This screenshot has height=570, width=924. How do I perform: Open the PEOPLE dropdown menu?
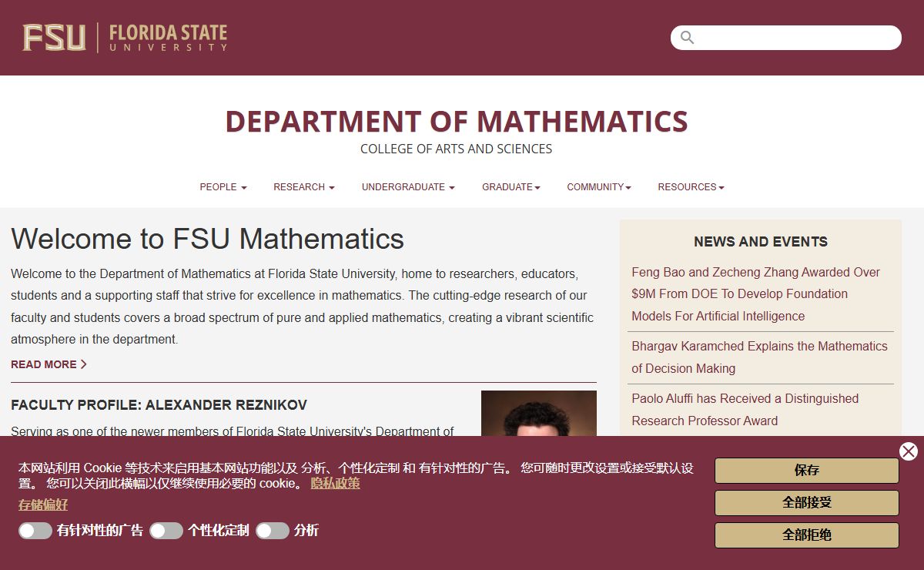tap(223, 187)
